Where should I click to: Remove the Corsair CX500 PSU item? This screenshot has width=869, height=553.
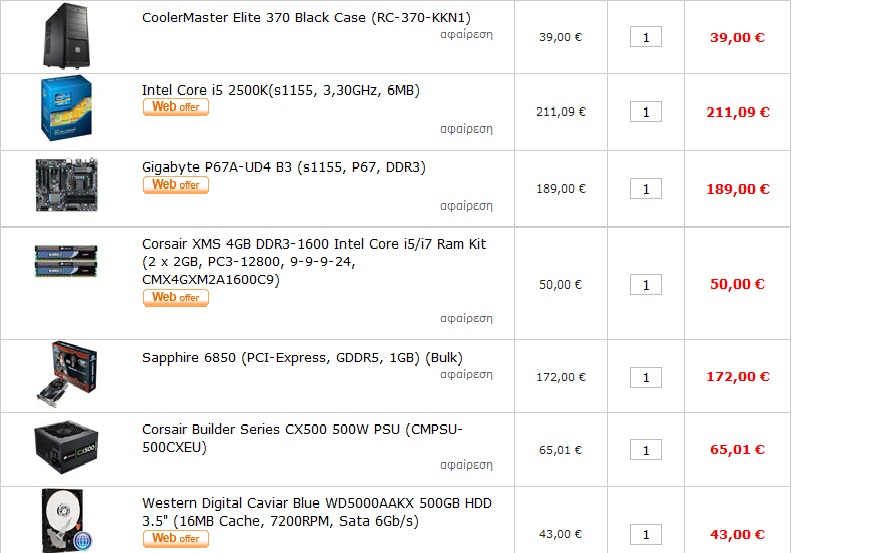466,465
